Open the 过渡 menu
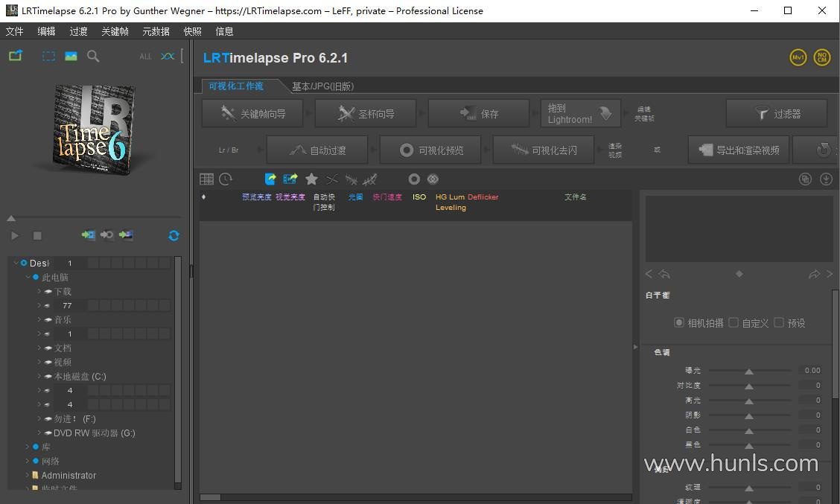 (78, 31)
